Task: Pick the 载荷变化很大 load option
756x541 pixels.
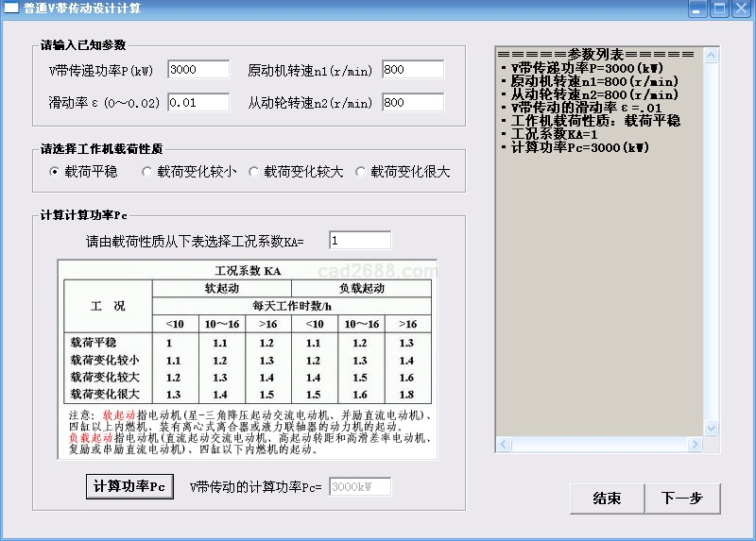Action: (x=360, y=172)
